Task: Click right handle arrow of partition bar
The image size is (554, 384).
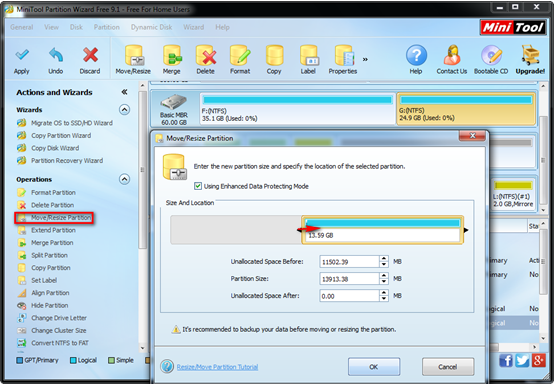Action: 466,230
